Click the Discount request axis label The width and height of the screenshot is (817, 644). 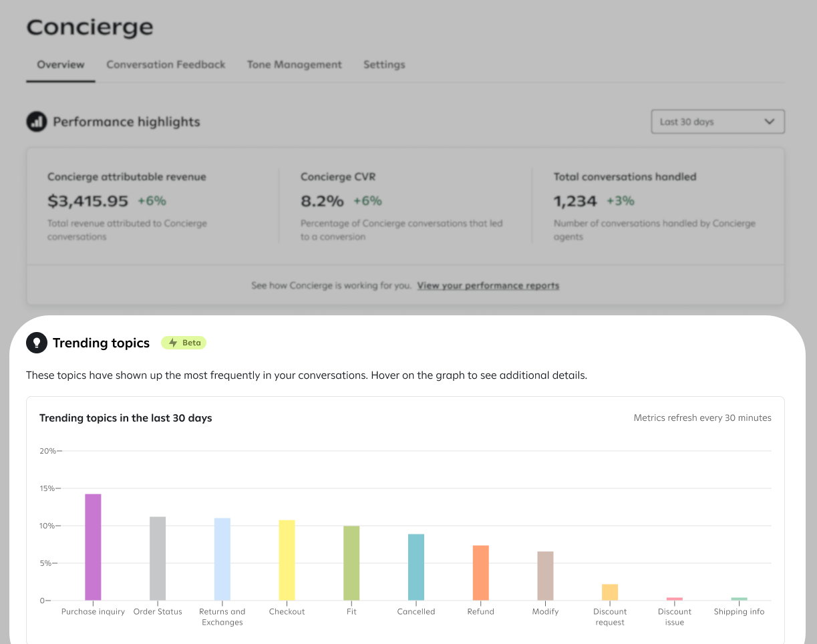point(610,617)
